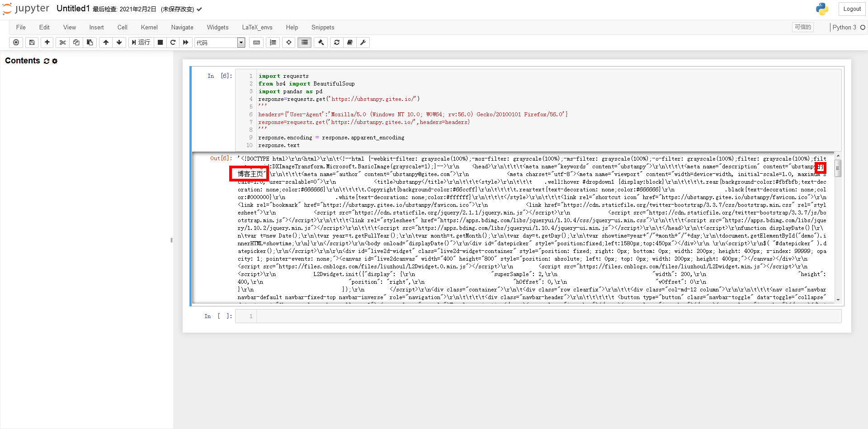Click the Logout button
Viewport: 868px width, 429px height.
tap(852, 9)
